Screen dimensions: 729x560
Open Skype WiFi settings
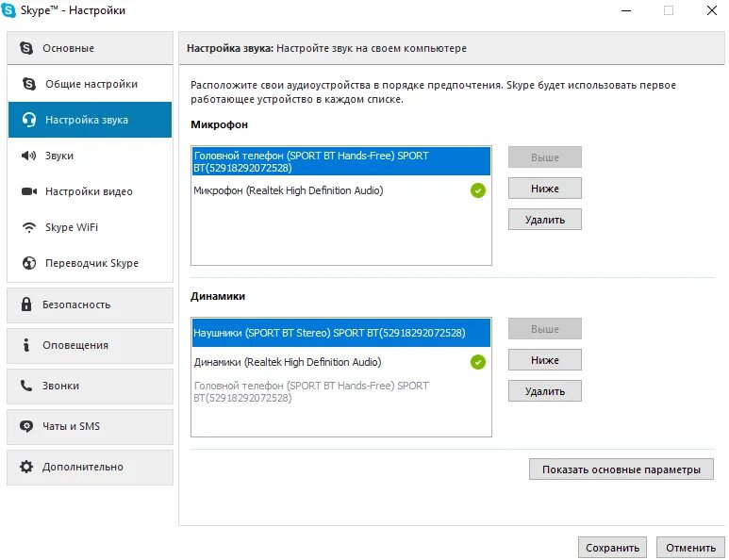pyautogui.click(x=90, y=227)
